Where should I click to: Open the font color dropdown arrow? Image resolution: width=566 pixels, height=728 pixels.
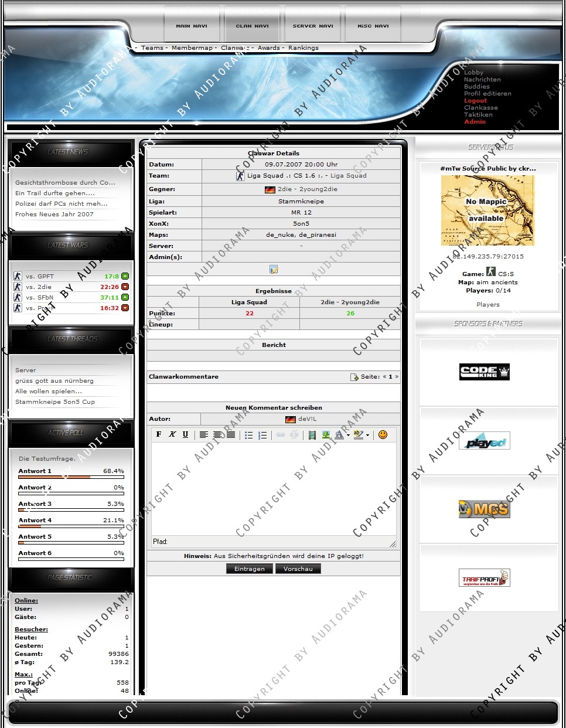click(x=348, y=435)
